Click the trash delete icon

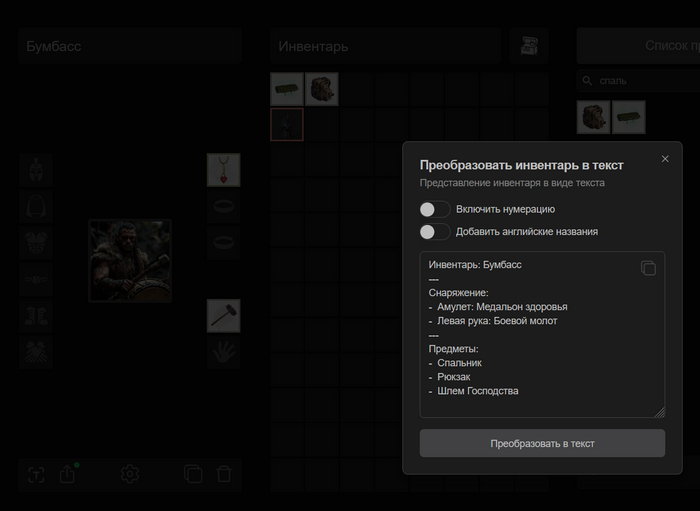224,474
